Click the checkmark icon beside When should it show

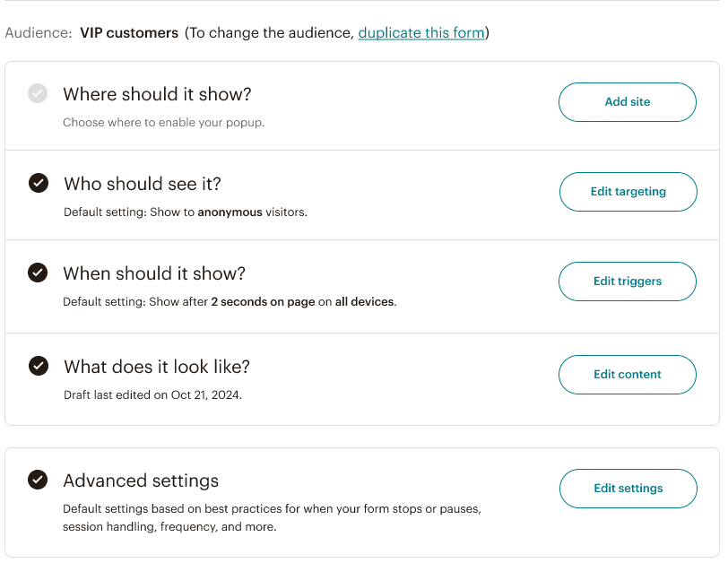(x=38, y=273)
